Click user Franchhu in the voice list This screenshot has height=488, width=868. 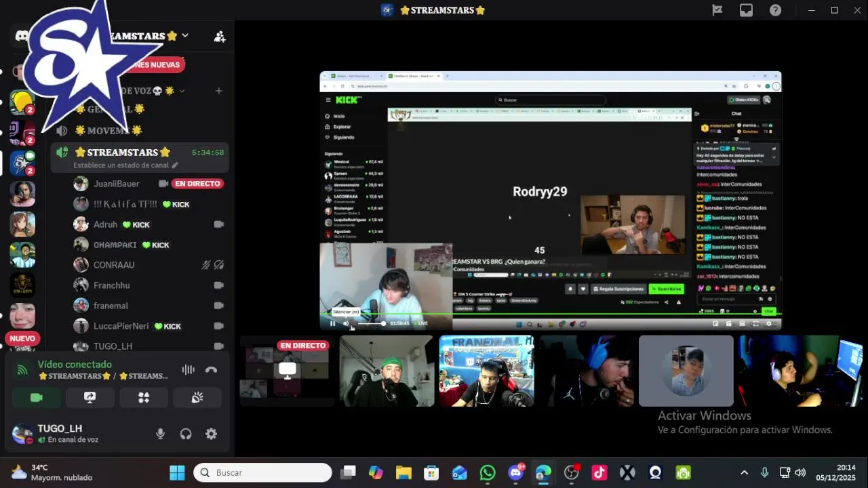(112, 285)
